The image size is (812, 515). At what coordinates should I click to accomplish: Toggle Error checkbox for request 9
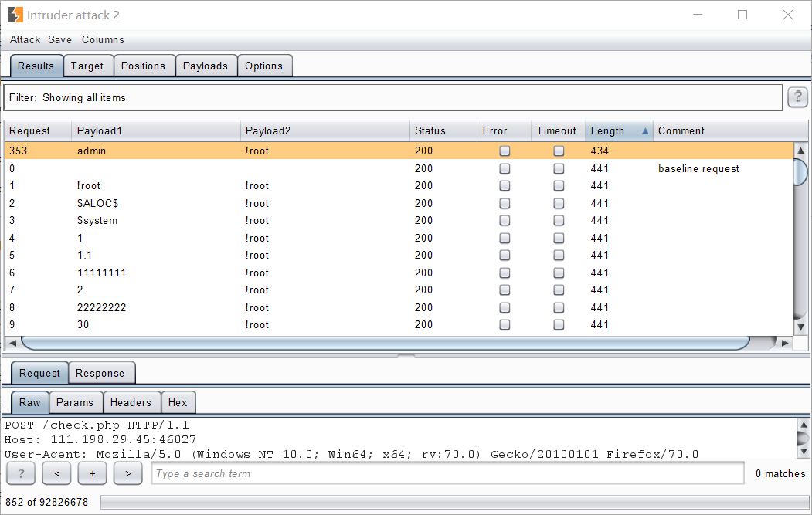(x=505, y=324)
